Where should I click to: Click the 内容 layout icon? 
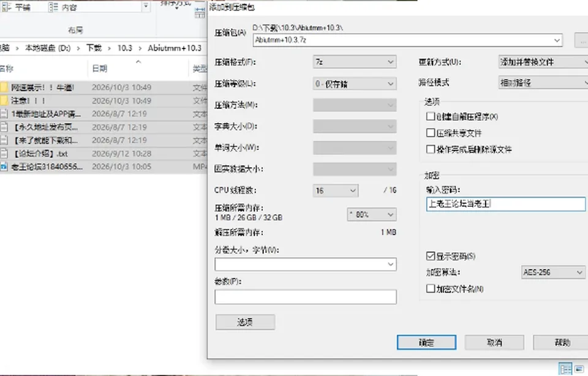(x=53, y=7)
